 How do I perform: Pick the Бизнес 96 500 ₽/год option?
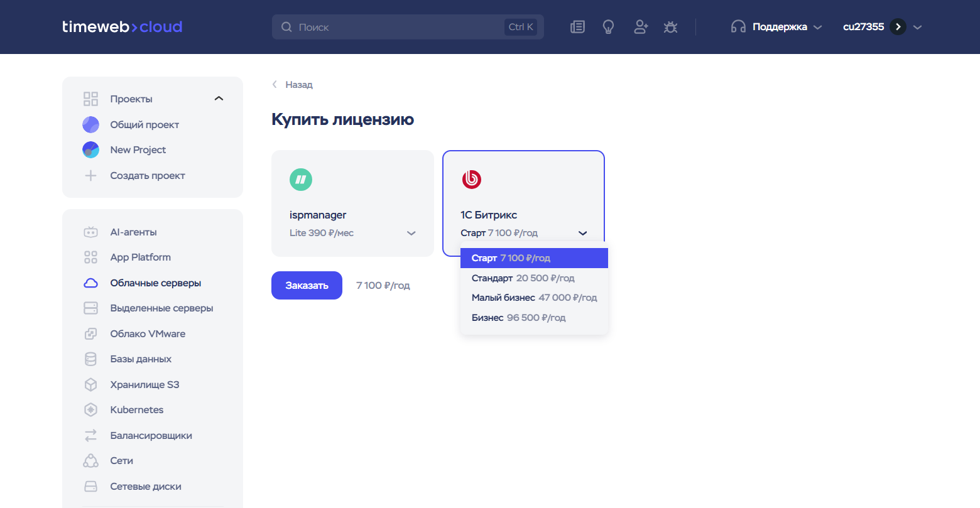pos(518,318)
